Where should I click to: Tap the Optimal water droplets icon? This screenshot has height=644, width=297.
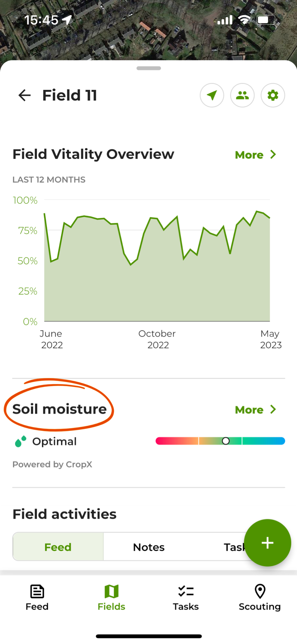[x=20, y=441]
